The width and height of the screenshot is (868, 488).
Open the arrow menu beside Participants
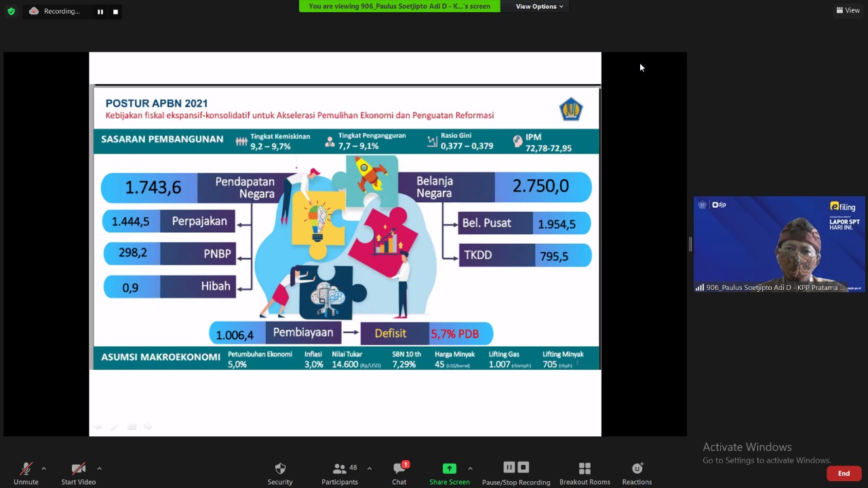pos(369,468)
